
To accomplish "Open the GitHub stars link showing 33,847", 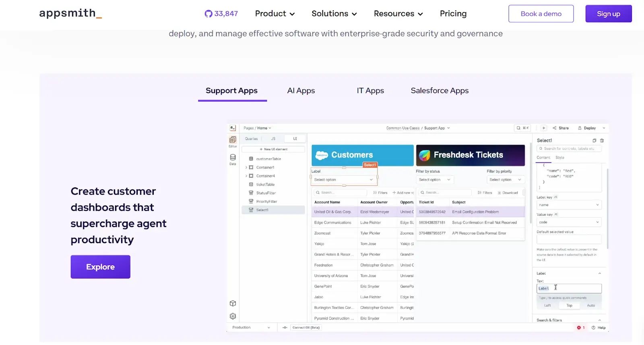I will [x=221, y=14].
